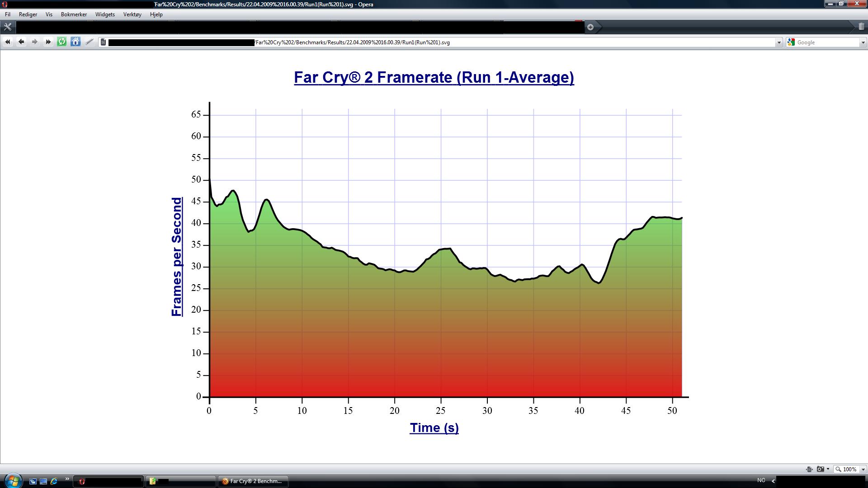This screenshot has height=488, width=868.
Task: Switch to Far Cry 2 Benchmark taskbar button
Action: 253,481
